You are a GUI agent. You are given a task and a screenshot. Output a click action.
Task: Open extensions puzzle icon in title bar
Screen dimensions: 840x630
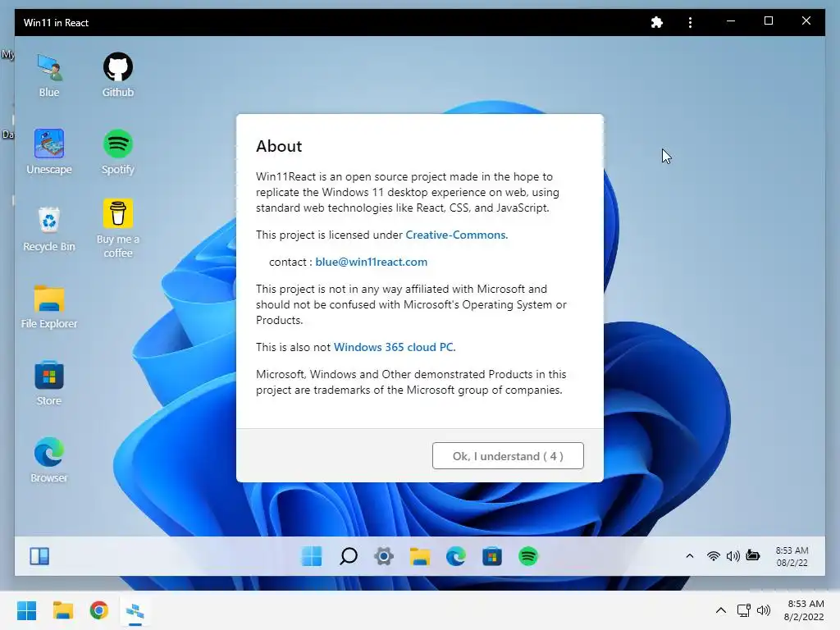[657, 22]
